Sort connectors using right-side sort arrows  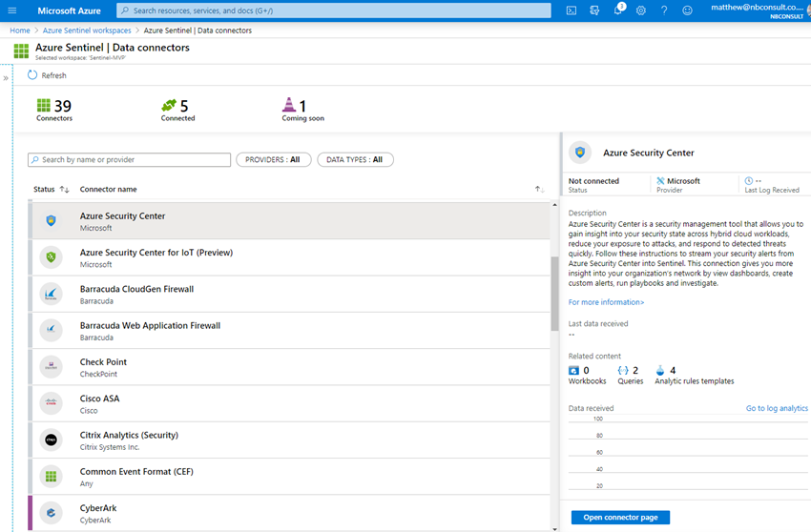(539, 189)
